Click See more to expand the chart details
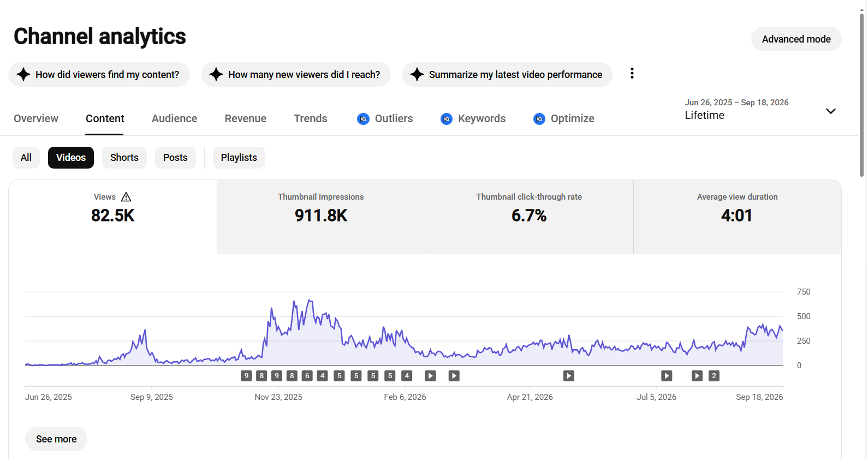The height and width of the screenshot is (461, 868). [56, 439]
